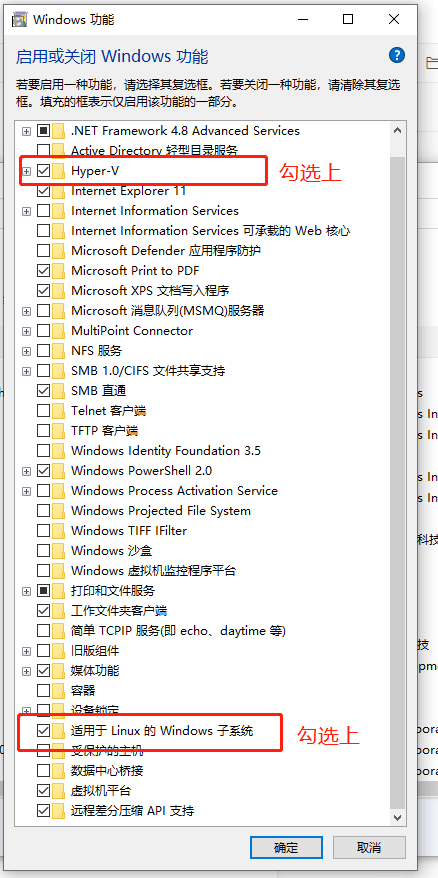This screenshot has height=878, width=438.
Task: Confirm changes with the 确定 button
Action: pos(286,847)
